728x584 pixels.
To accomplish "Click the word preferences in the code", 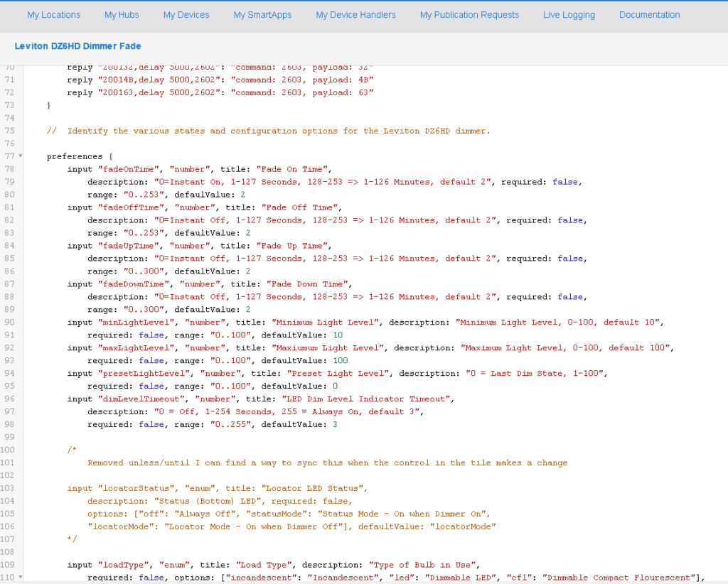I will pyautogui.click(x=75, y=156).
